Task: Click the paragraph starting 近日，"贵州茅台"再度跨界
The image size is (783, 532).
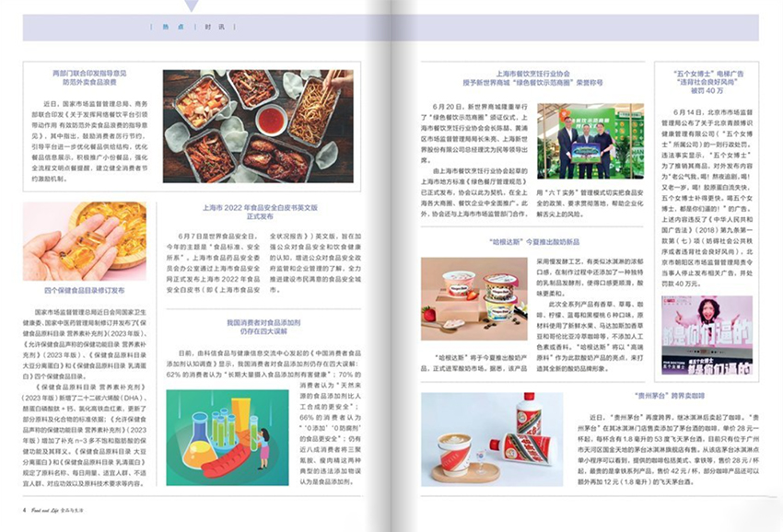Action: [x=668, y=450]
